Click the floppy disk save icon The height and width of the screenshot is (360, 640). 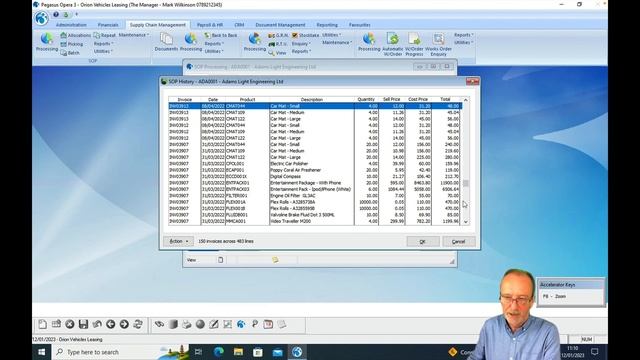[83, 324]
